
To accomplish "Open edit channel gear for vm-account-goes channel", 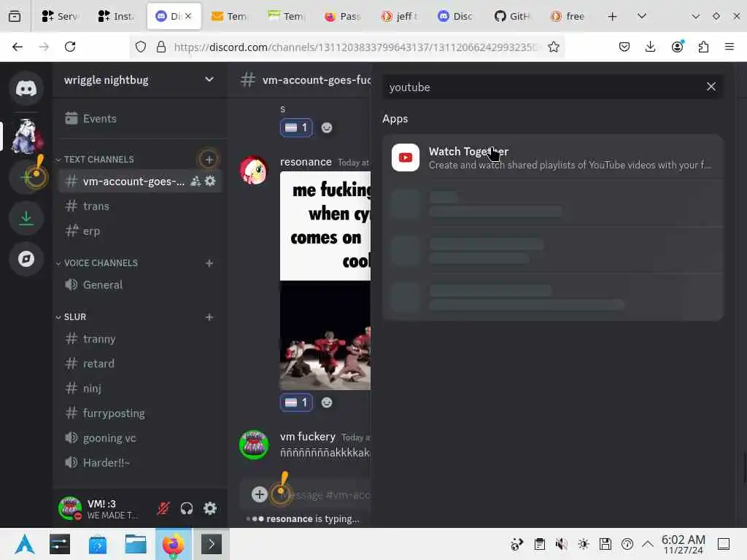I will (210, 182).
